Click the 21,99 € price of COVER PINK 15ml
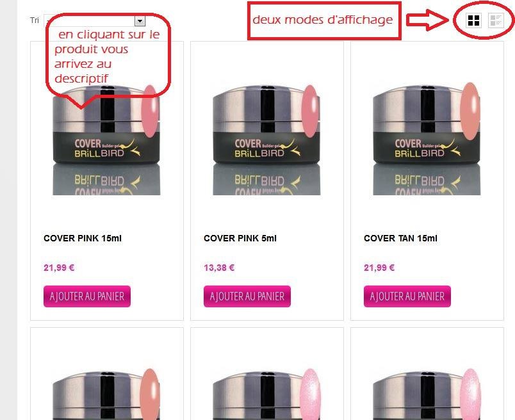Viewport: 515px width, 420px height. [x=59, y=268]
